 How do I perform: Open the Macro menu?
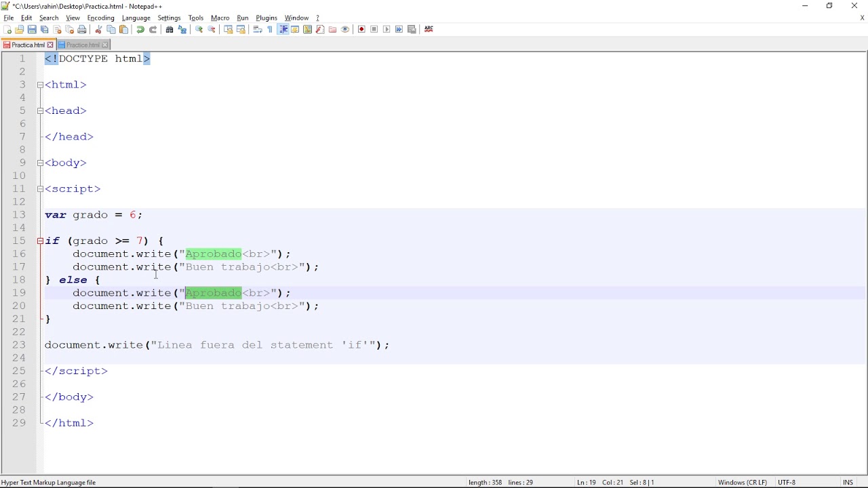pos(220,18)
